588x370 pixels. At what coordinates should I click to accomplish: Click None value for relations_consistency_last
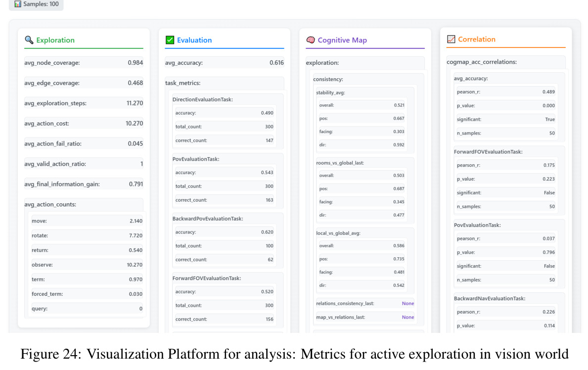click(408, 303)
